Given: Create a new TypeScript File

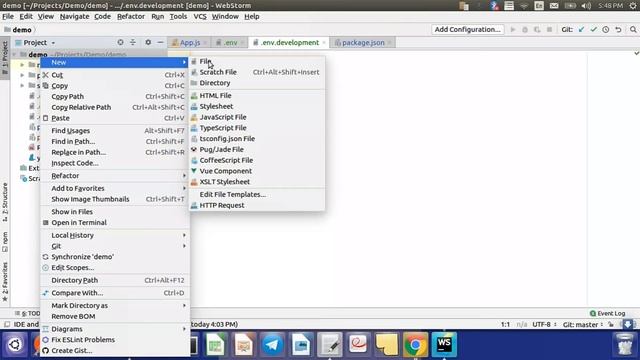Looking at the screenshot, I should (x=257, y=128).
